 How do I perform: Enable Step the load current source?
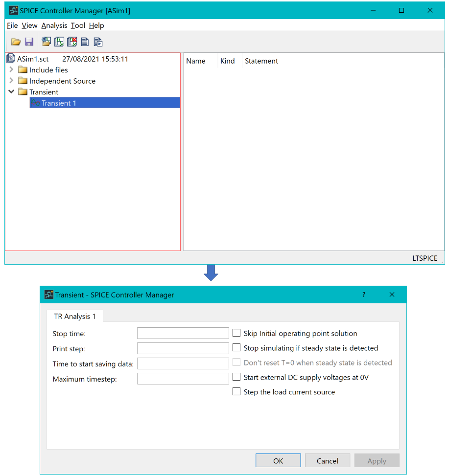tap(236, 391)
